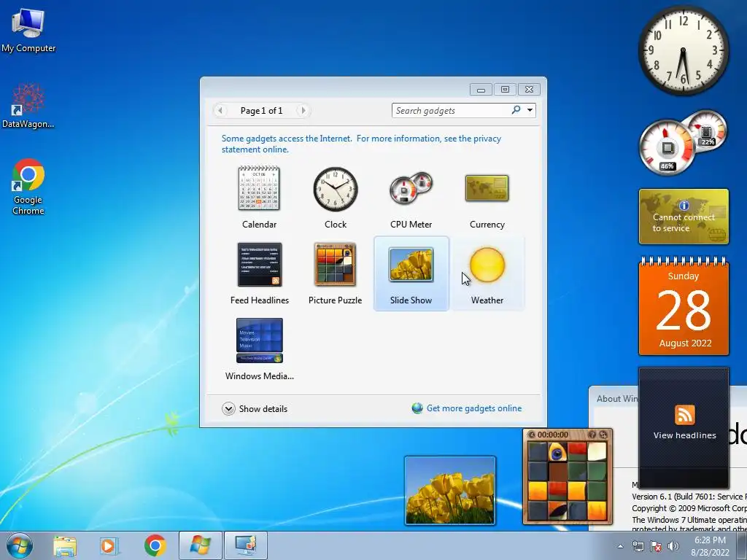Minimize the gadgets gallery window
This screenshot has width=747, height=560.
point(481,90)
